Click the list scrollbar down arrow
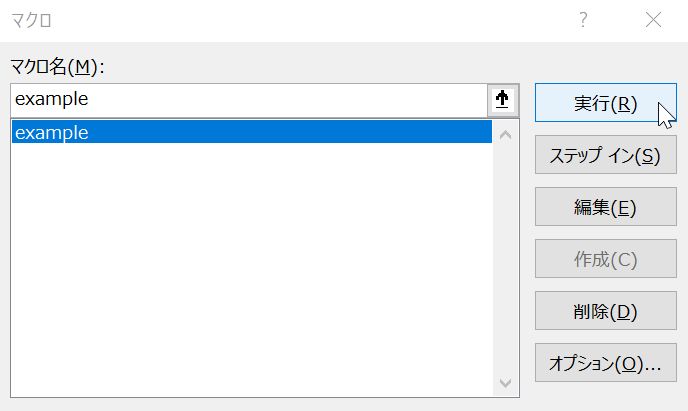This screenshot has width=688, height=411. pyautogui.click(x=504, y=383)
